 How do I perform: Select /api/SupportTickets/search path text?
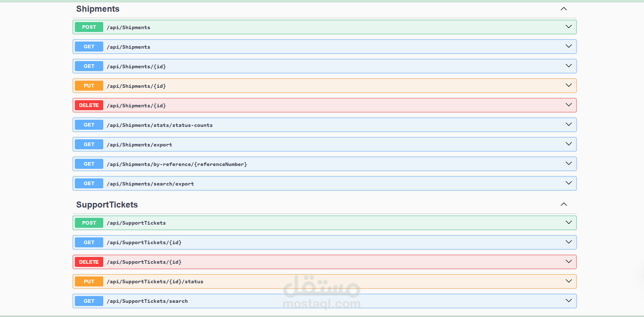tap(147, 301)
